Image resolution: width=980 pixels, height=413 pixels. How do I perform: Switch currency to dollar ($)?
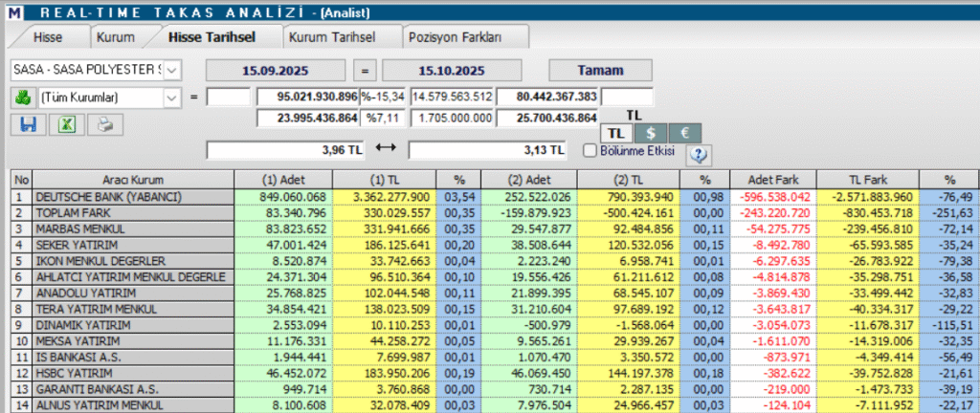pyautogui.click(x=651, y=134)
